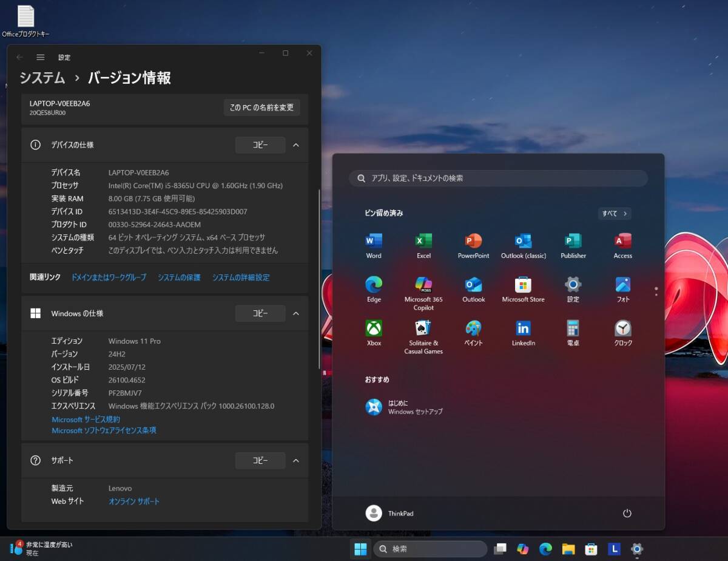Click the Settings window vertical scrollbar
This screenshot has width=728, height=561.
tap(320, 279)
